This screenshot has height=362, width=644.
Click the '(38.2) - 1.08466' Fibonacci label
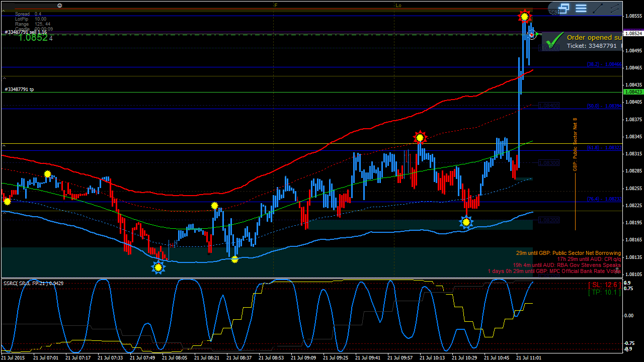click(604, 64)
